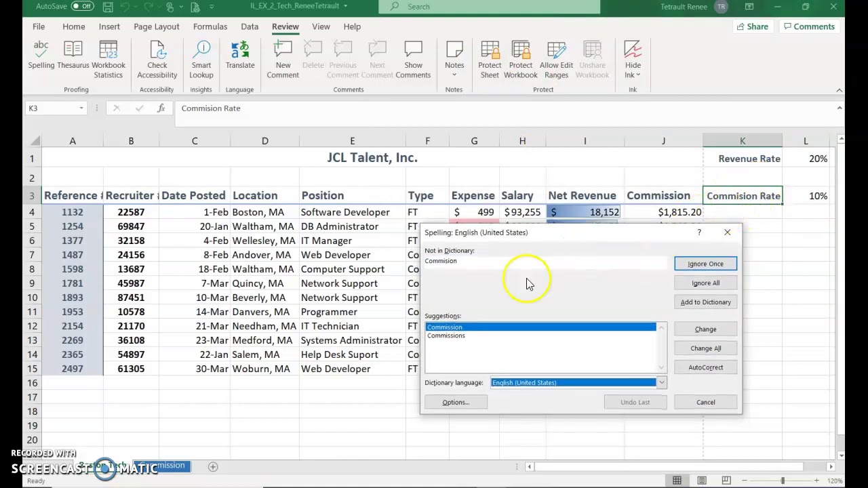Open spelling Options button

tap(456, 403)
